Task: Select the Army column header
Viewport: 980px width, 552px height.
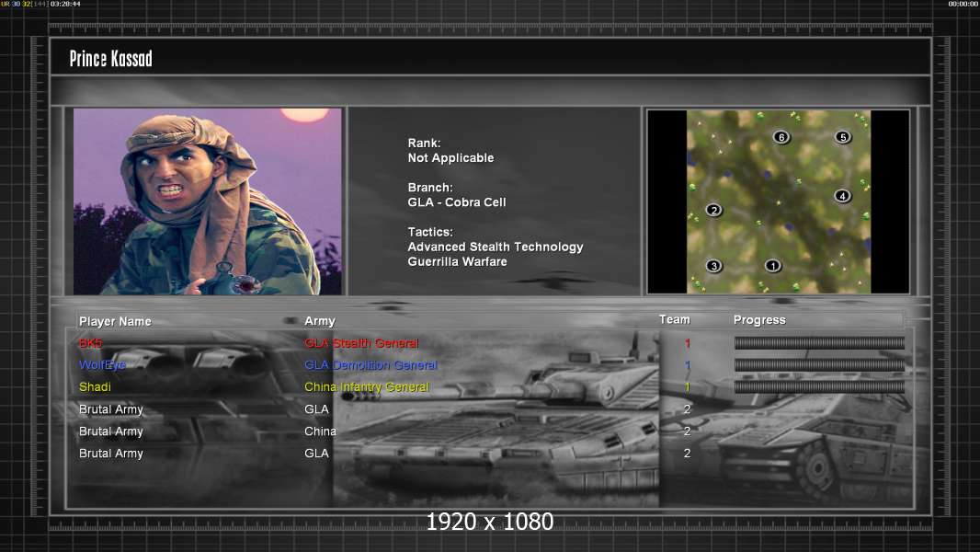Action: (x=320, y=321)
